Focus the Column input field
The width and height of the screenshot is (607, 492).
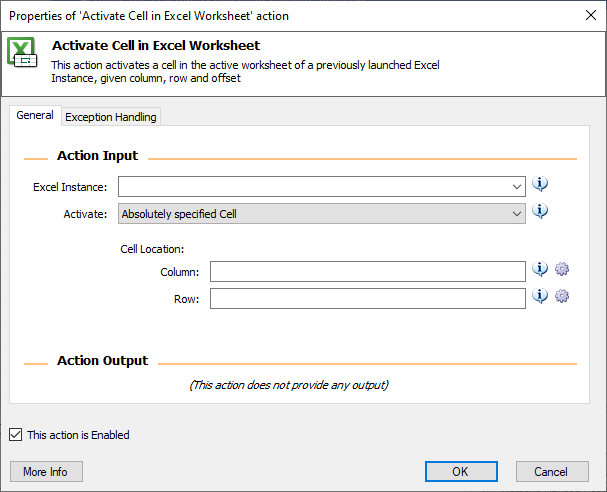pos(368,271)
